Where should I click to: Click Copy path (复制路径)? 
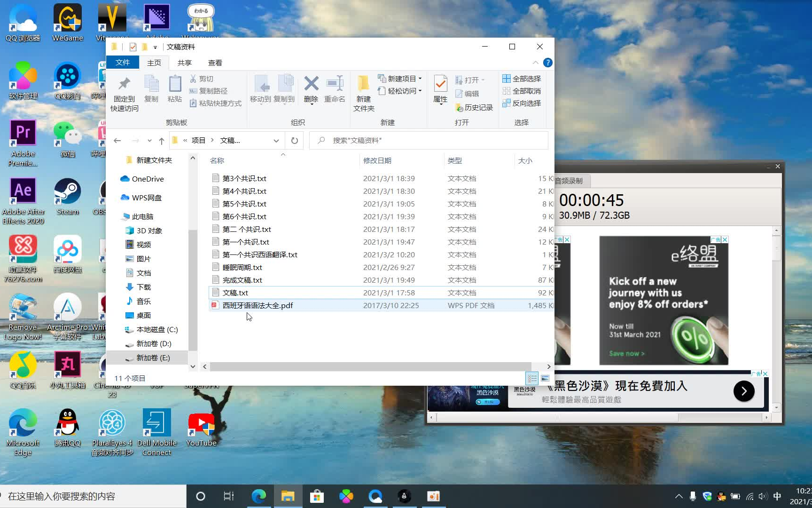[x=208, y=91]
